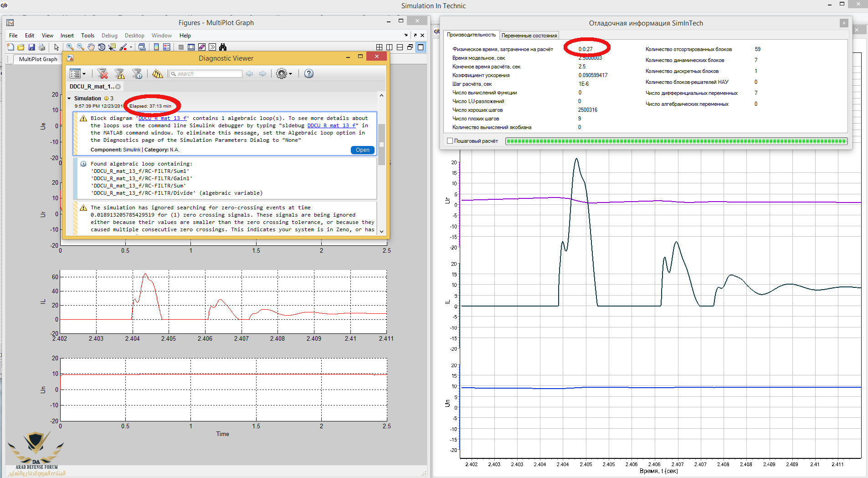Enable the Пошаговый расчёт checkbox

click(x=450, y=141)
